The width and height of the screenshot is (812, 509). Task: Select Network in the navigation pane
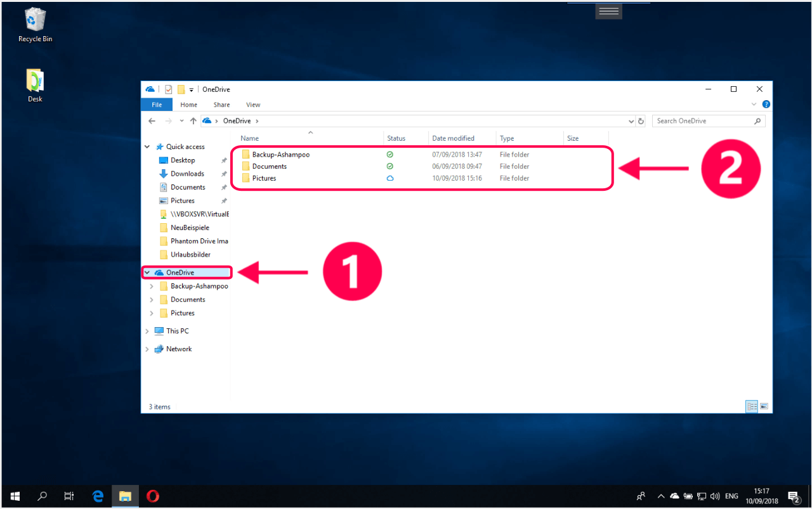click(x=178, y=349)
